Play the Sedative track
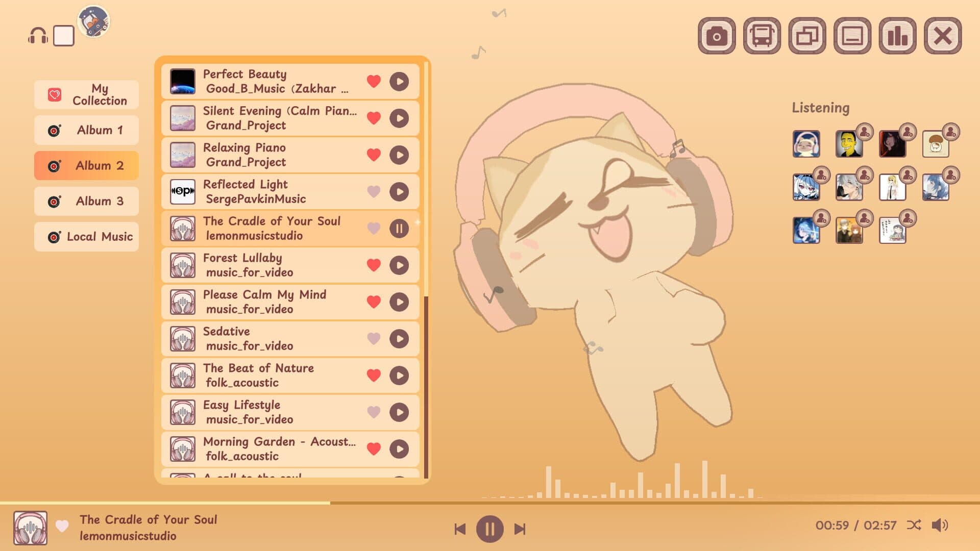The image size is (980, 551). point(399,339)
